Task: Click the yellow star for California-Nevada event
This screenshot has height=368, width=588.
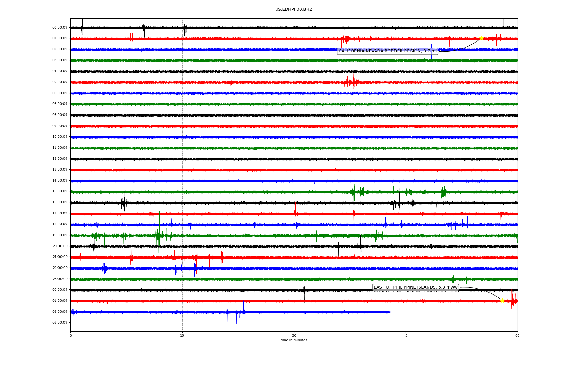Action: click(x=481, y=38)
